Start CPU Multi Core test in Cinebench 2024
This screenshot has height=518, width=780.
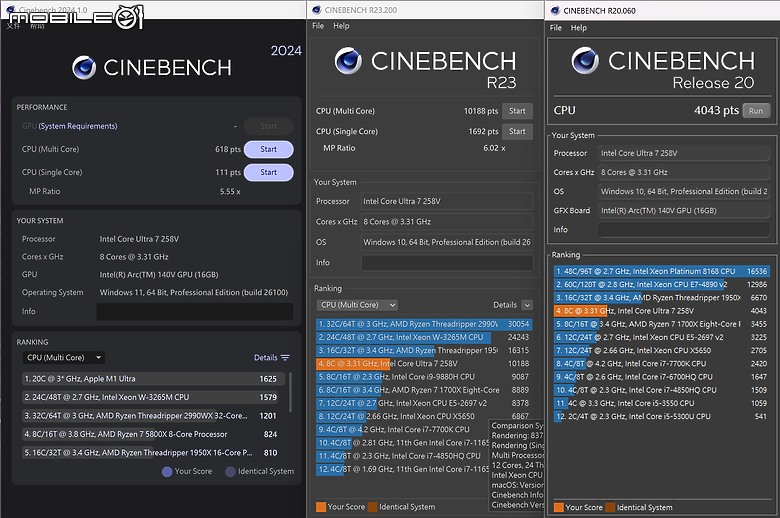269,149
